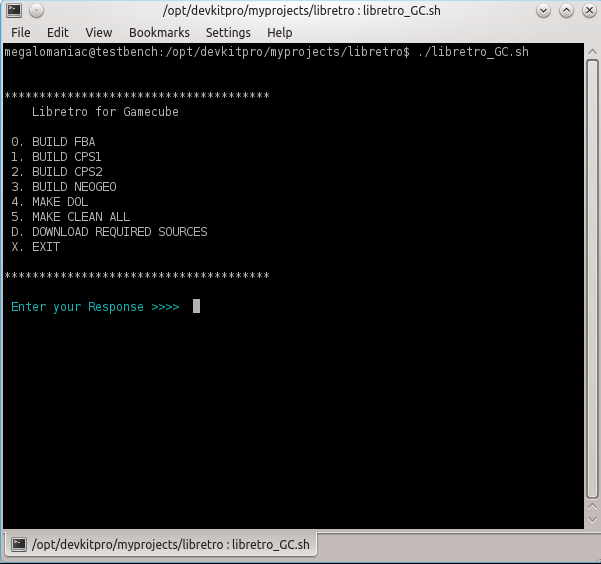Open the Help menu
601x564 pixels.
click(280, 33)
